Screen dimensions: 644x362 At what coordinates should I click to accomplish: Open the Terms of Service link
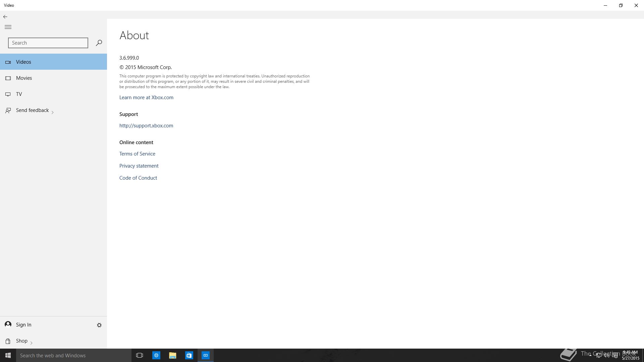(137, 154)
